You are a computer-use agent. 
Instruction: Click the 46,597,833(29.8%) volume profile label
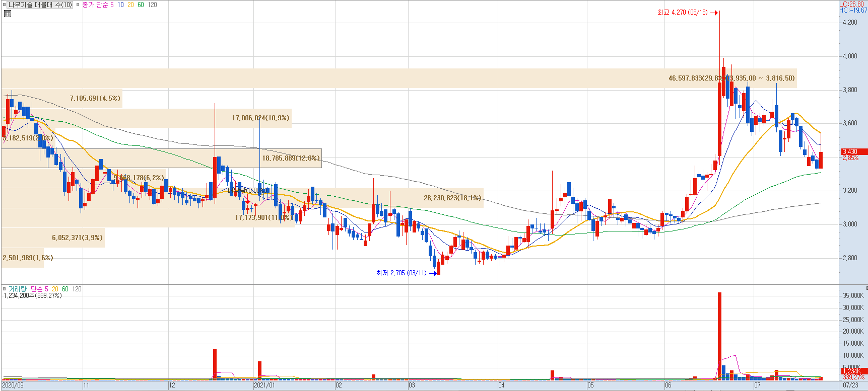coord(731,78)
